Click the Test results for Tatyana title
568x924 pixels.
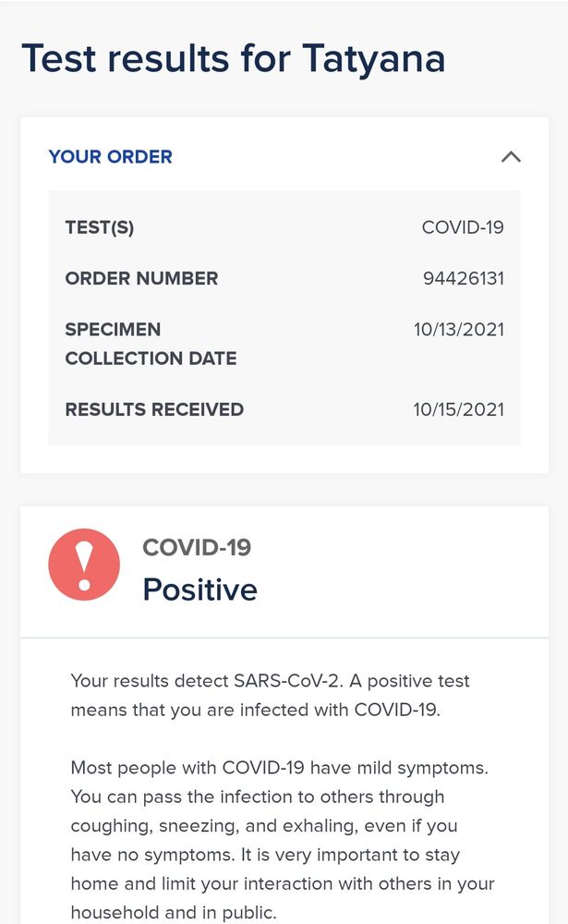coord(234,59)
